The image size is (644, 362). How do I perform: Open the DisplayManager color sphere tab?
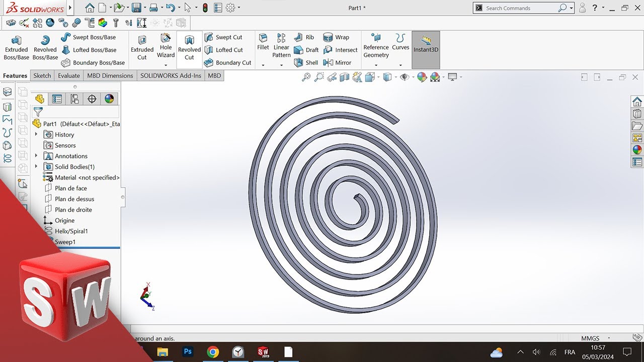point(109,99)
